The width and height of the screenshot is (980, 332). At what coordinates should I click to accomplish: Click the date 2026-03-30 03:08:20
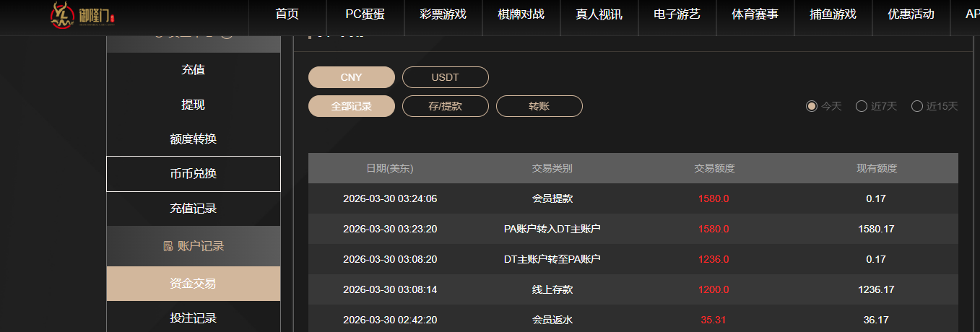click(x=390, y=259)
